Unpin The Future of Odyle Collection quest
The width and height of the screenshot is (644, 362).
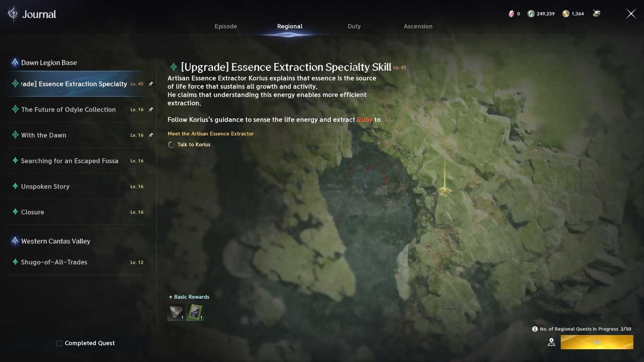151,110
